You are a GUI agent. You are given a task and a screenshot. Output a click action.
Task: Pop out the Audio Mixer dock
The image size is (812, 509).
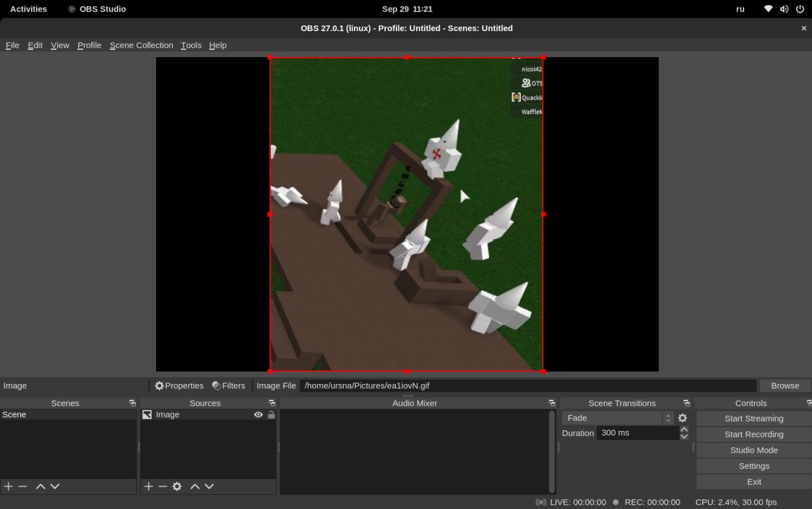(552, 403)
